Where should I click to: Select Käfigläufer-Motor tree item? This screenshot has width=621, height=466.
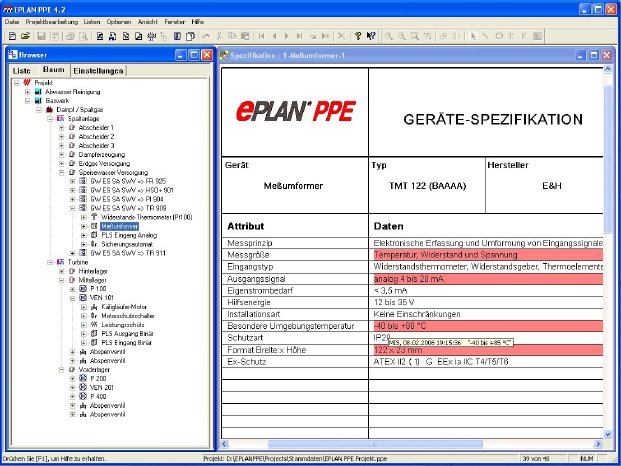point(124,307)
